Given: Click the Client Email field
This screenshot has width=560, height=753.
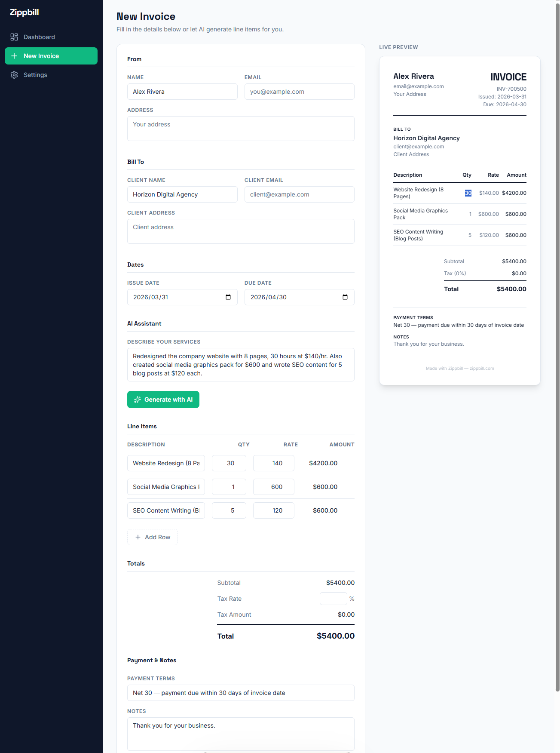Looking at the screenshot, I should point(300,194).
